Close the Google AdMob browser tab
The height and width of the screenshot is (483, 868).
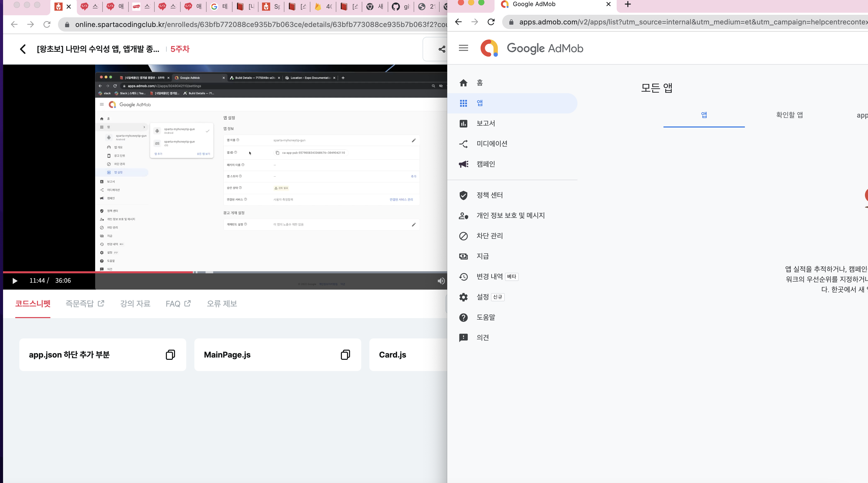608,4
